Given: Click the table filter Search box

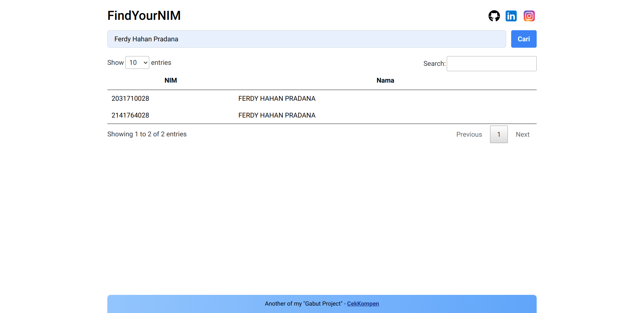Looking at the screenshot, I should pyautogui.click(x=491, y=63).
